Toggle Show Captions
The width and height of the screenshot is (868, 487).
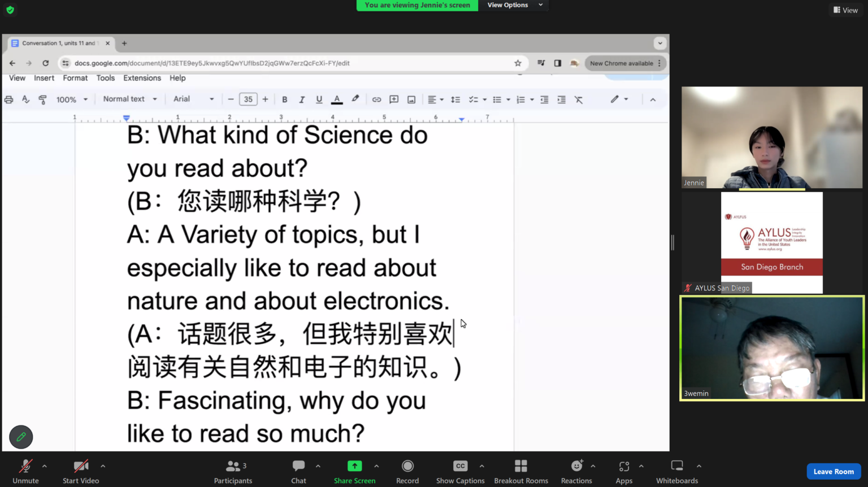tap(460, 472)
